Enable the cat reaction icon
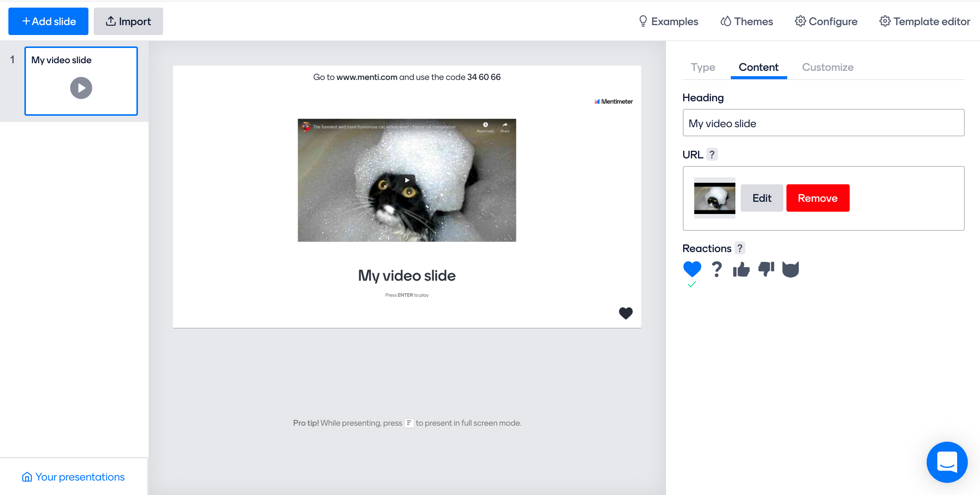Viewport: 980px width, 495px height. pos(790,269)
